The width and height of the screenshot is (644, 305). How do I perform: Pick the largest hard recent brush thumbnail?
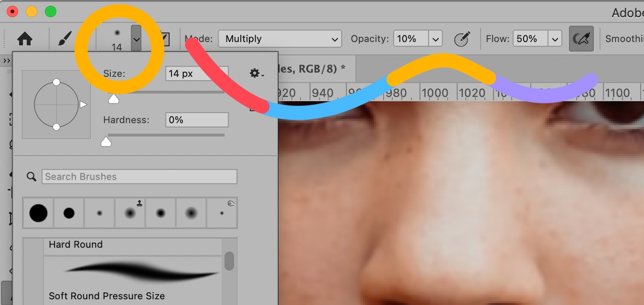coord(39,213)
